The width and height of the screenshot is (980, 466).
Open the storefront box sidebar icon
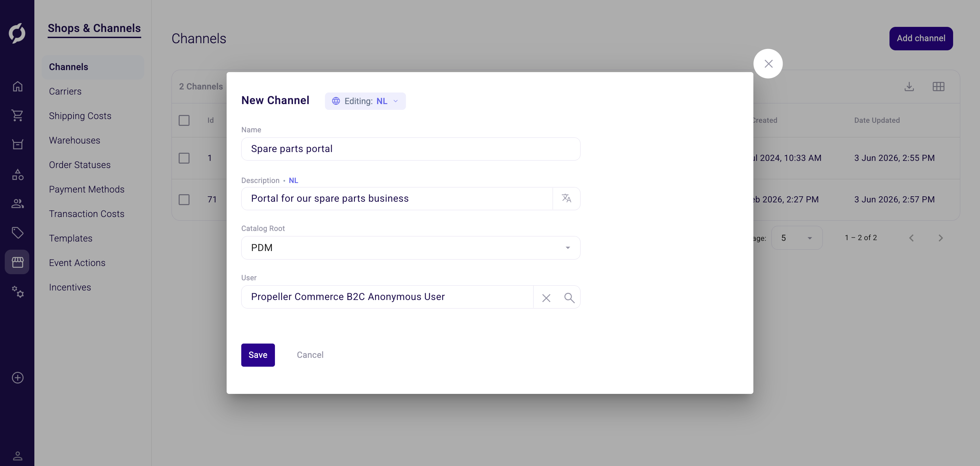click(17, 145)
